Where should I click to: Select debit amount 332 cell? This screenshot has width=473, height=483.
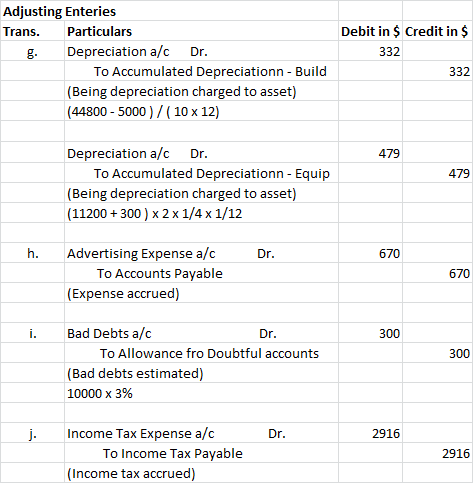[x=370, y=51]
